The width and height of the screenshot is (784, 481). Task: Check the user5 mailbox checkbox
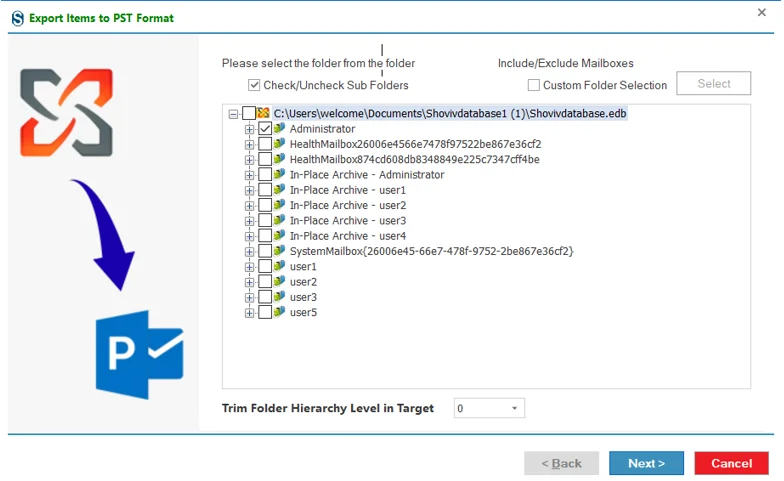click(265, 312)
